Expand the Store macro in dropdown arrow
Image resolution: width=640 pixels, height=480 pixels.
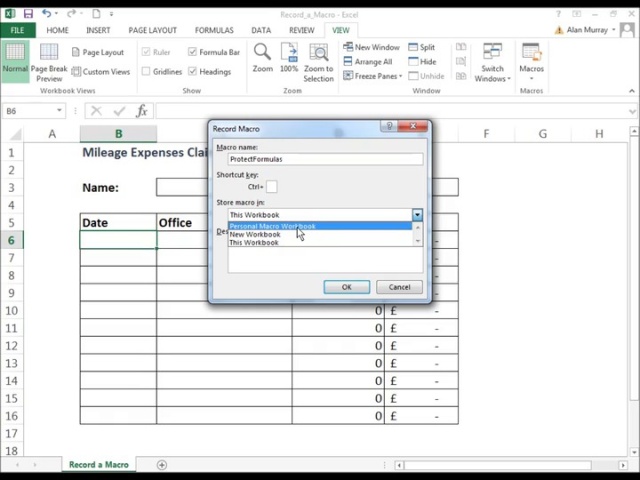point(417,215)
